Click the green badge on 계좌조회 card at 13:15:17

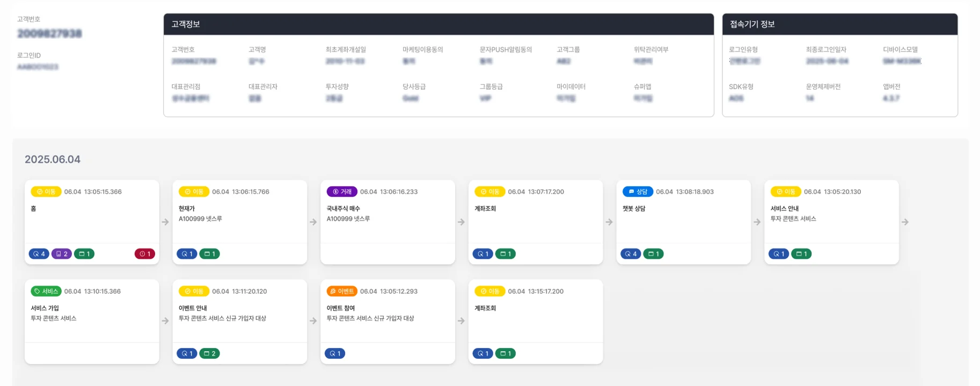[505, 354]
